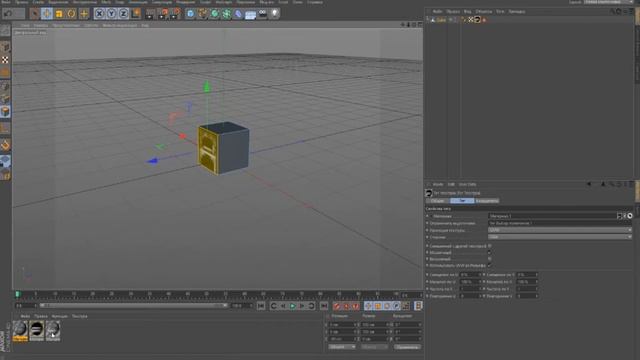The height and width of the screenshot is (360, 640).
Task: Click the green timeline playhead marker
Action: pos(17,294)
